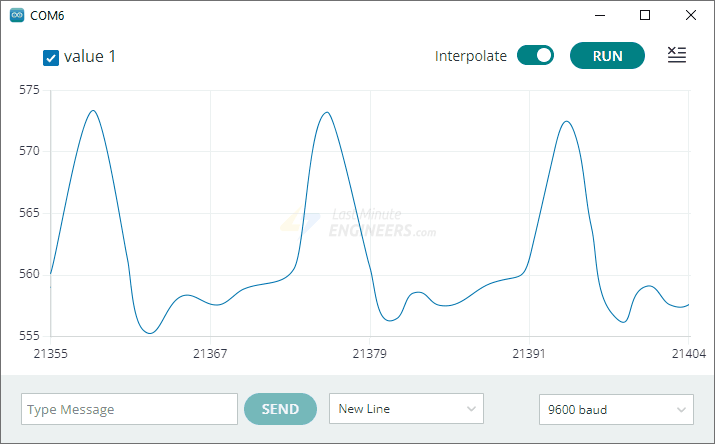Click the third peak of the waveform

566,122
